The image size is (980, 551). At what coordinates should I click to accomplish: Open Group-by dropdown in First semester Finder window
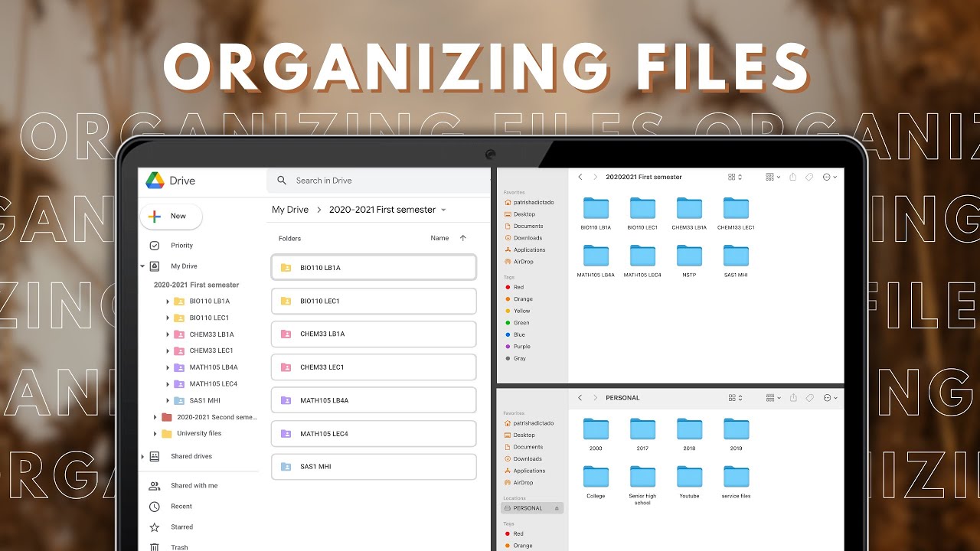773,177
